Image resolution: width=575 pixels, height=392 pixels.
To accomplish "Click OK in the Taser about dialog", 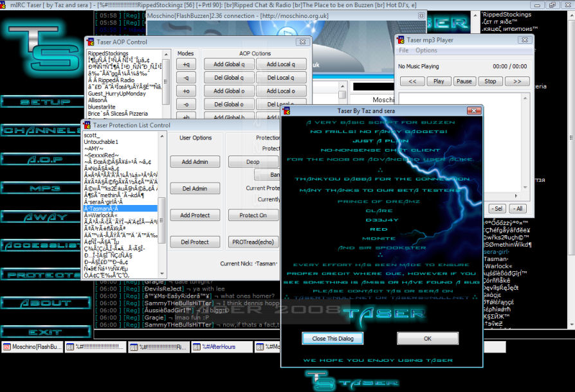I will pos(428,339).
